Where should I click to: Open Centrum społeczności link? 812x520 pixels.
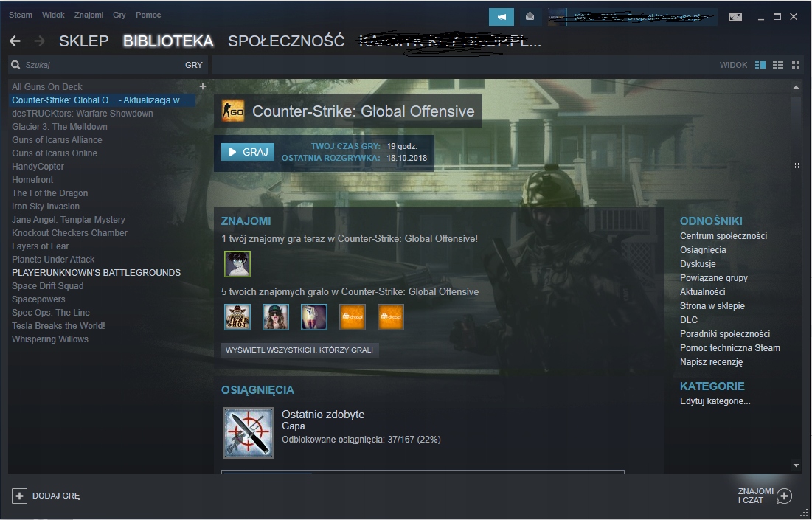[723, 235]
